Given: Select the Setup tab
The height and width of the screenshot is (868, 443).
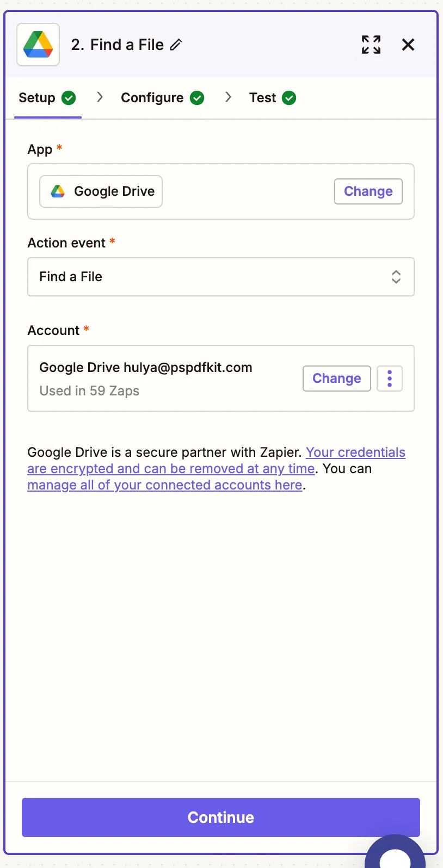Looking at the screenshot, I should point(37,98).
